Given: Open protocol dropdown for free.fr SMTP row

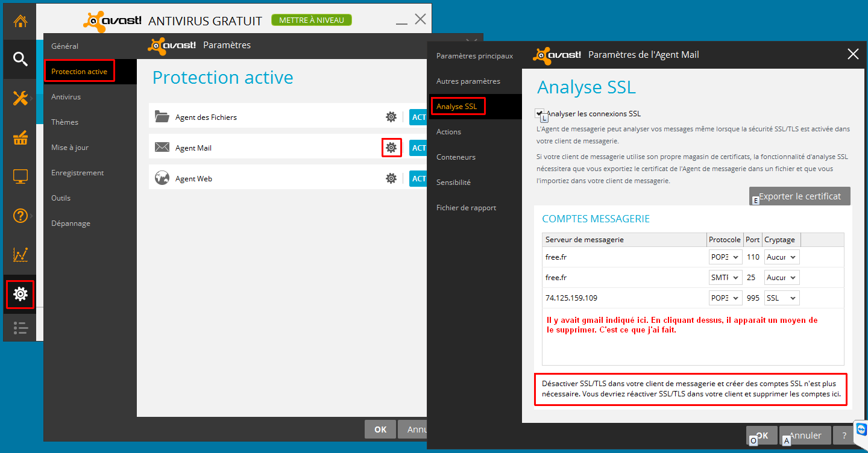Looking at the screenshot, I should (726, 278).
